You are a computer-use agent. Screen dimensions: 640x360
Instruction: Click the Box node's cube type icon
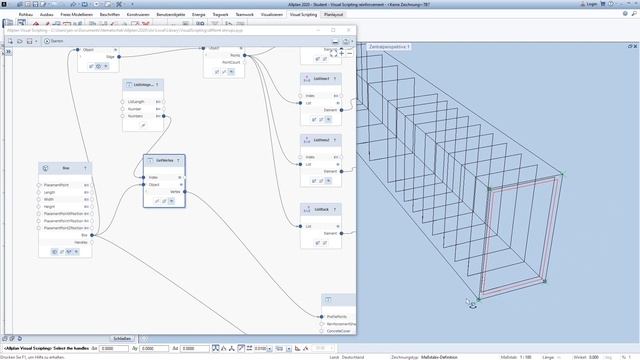point(45,168)
